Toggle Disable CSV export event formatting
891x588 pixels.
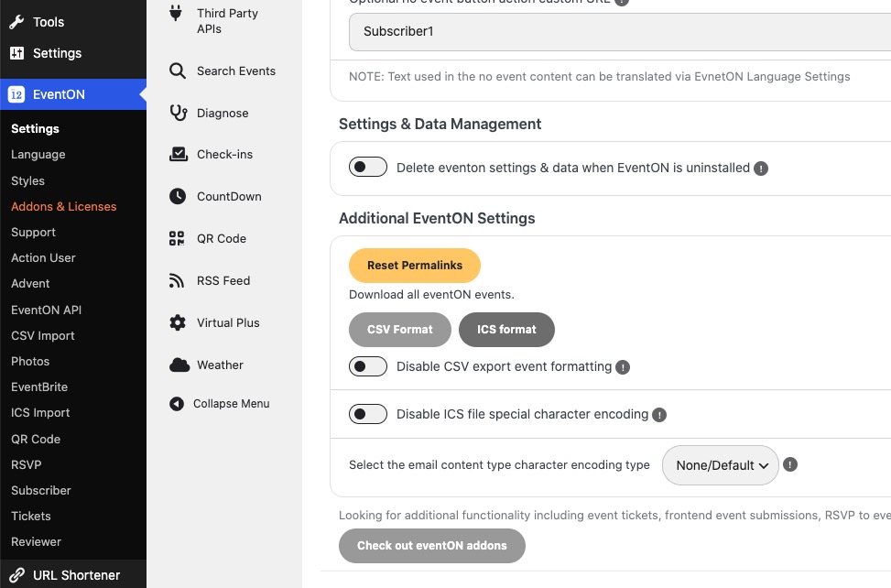pos(368,366)
